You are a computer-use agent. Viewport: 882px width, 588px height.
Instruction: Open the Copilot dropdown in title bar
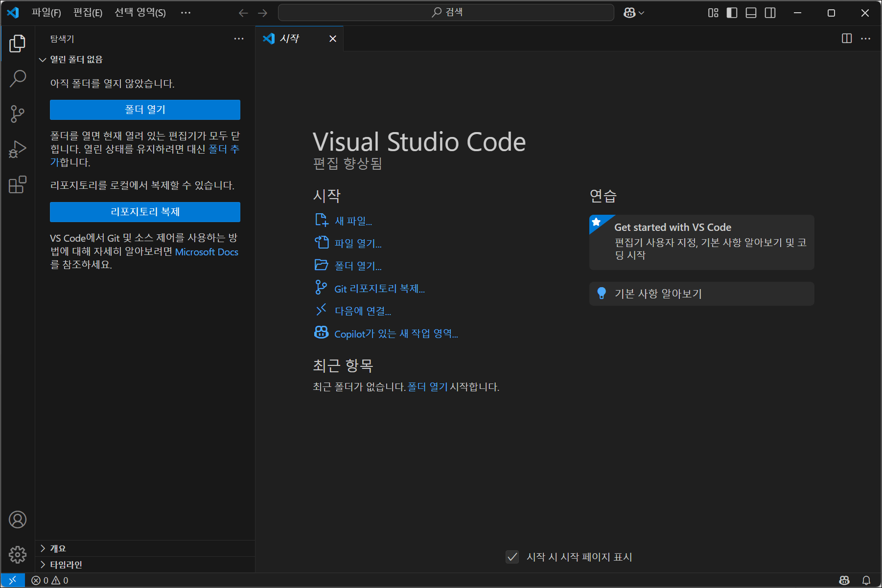pos(634,13)
